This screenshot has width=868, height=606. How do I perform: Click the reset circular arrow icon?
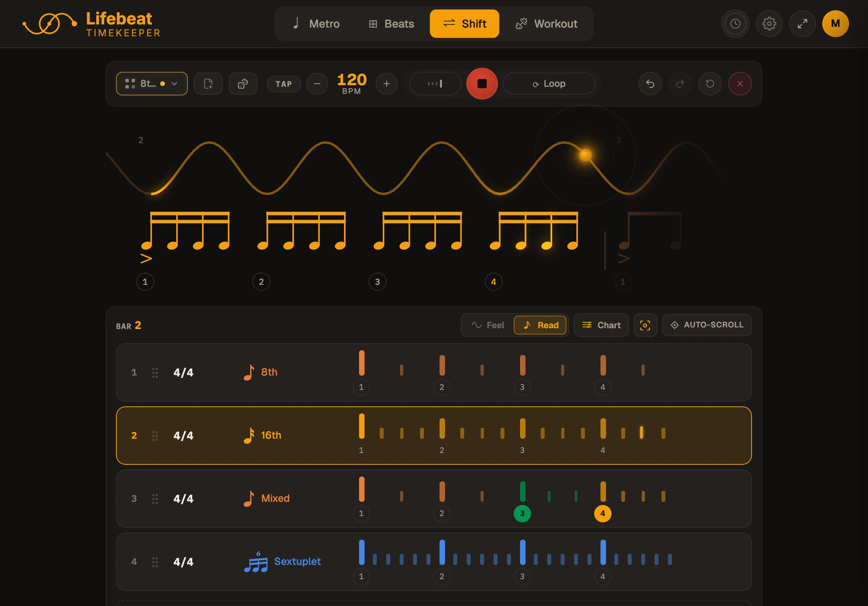point(710,84)
